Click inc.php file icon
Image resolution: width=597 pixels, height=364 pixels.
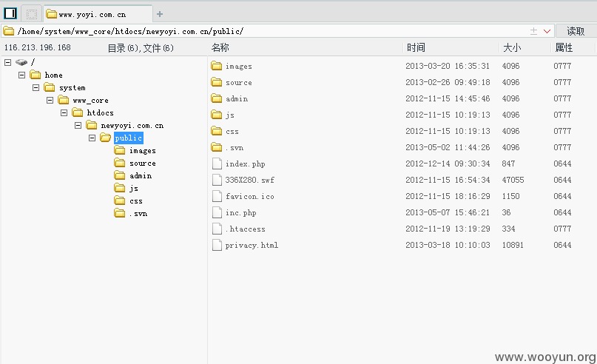tap(217, 212)
